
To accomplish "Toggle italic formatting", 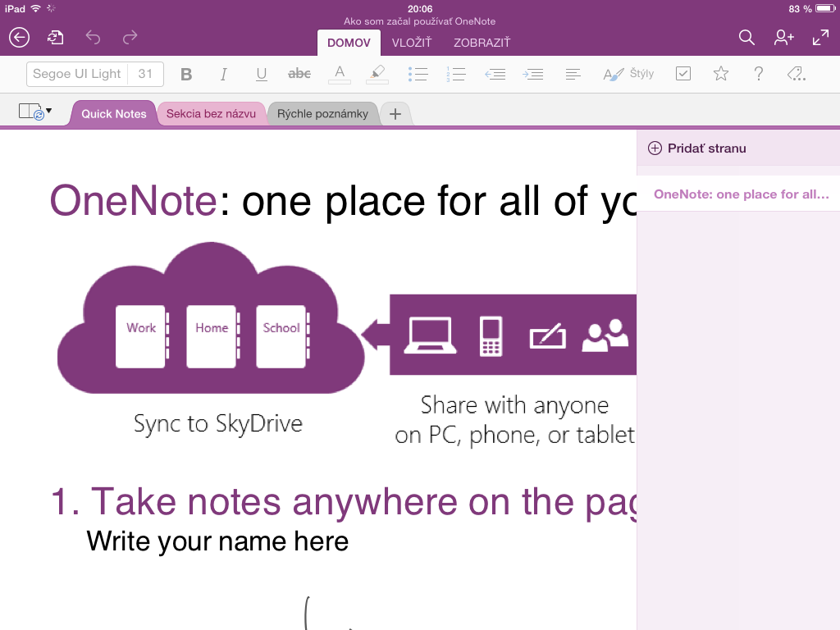I will pyautogui.click(x=223, y=74).
